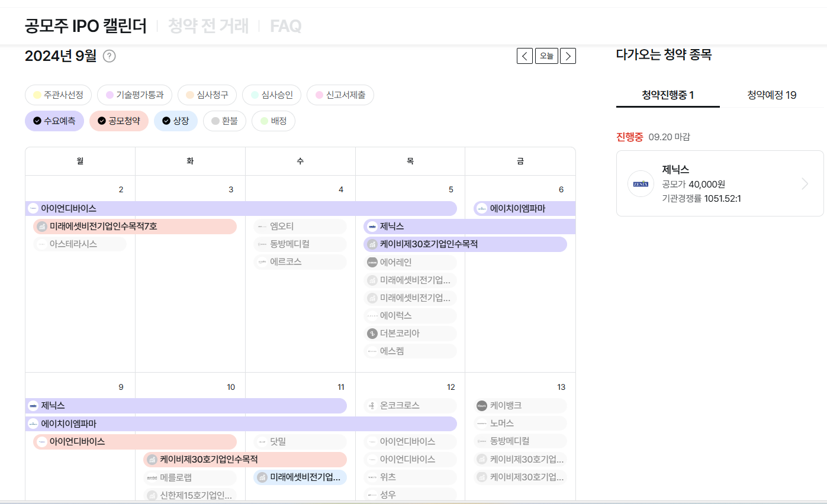Click the 제닉스 subscription card
This screenshot has height=504, width=827.
pyautogui.click(x=720, y=183)
